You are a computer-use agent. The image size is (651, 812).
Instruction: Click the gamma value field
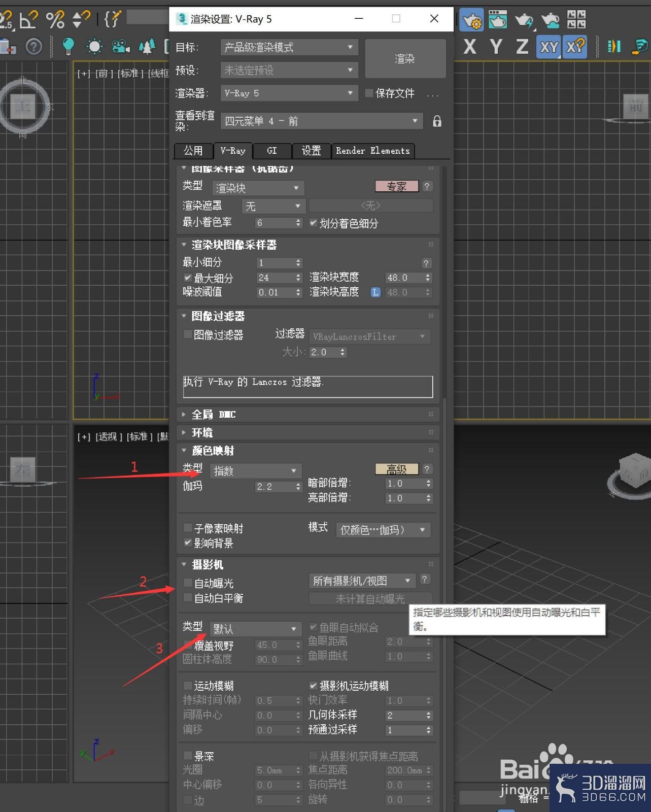click(275, 486)
